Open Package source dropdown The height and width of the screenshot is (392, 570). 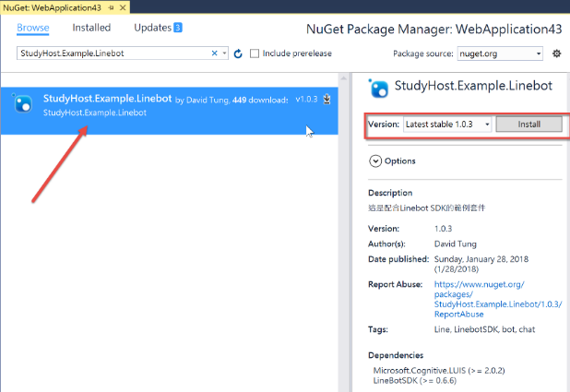click(x=500, y=53)
